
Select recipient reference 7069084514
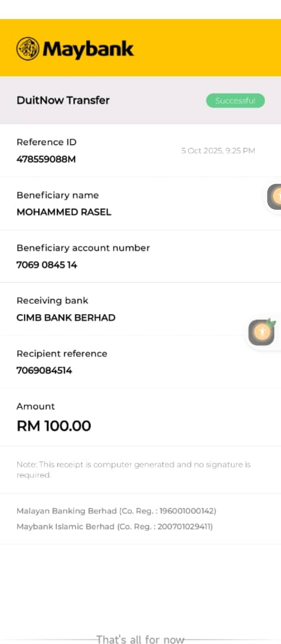click(44, 370)
